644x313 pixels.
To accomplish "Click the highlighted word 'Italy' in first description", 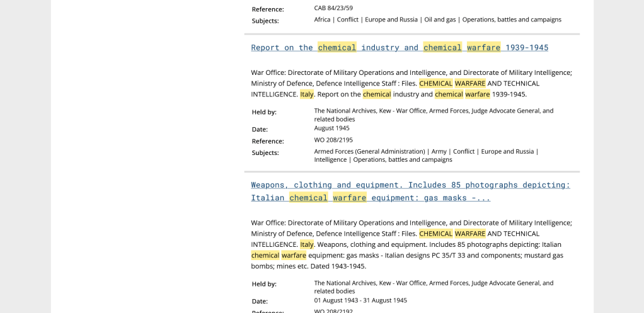I will pyautogui.click(x=306, y=94).
